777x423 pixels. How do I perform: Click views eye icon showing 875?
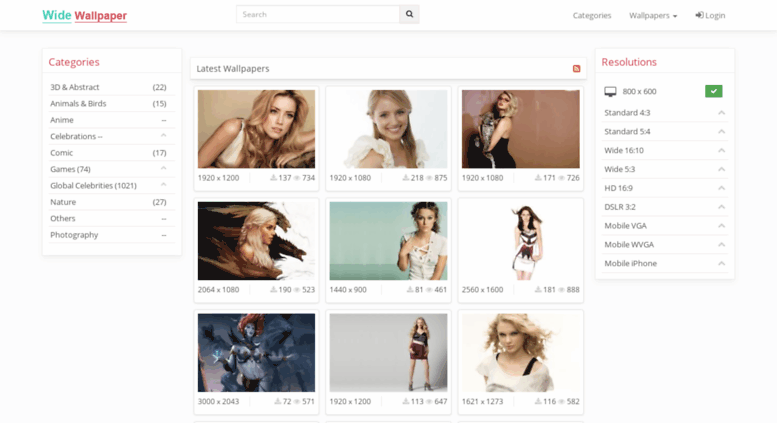429,178
